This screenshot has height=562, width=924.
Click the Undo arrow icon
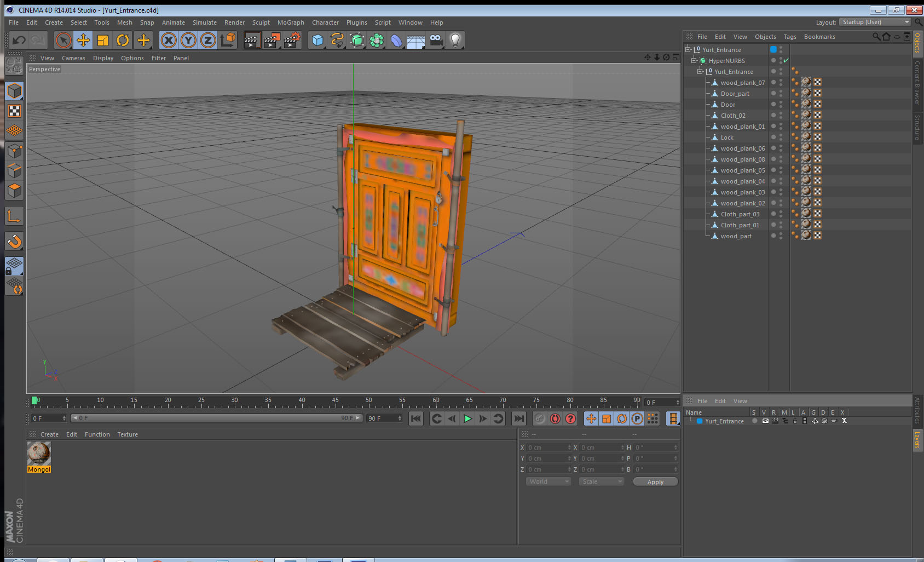(x=19, y=40)
